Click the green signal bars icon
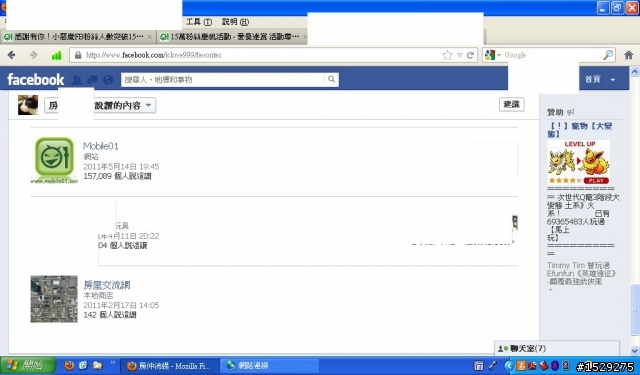The width and height of the screenshot is (640, 375). pos(56,55)
